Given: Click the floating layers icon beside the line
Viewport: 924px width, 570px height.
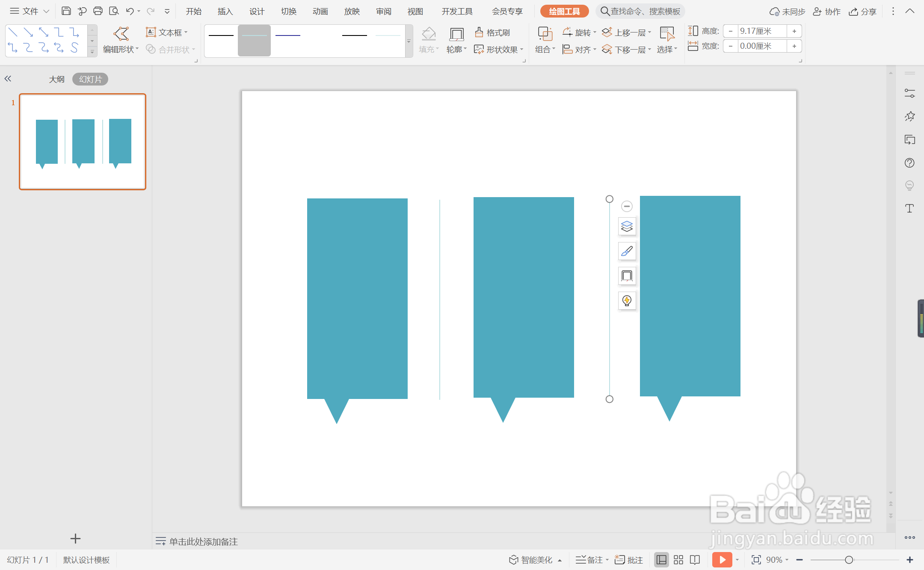Looking at the screenshot, I should coord(627,226).
